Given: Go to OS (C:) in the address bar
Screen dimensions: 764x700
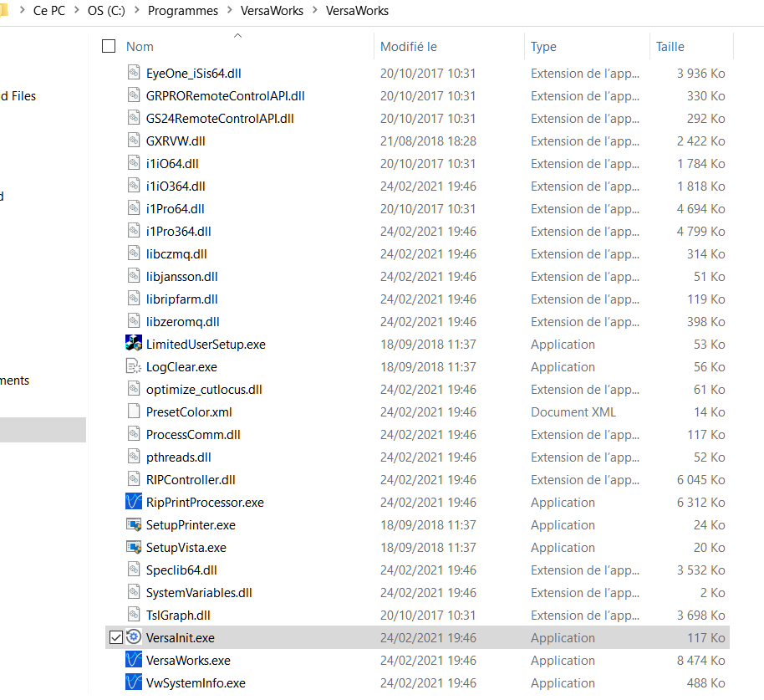Looking at the screenshot, I should (106, 11).
